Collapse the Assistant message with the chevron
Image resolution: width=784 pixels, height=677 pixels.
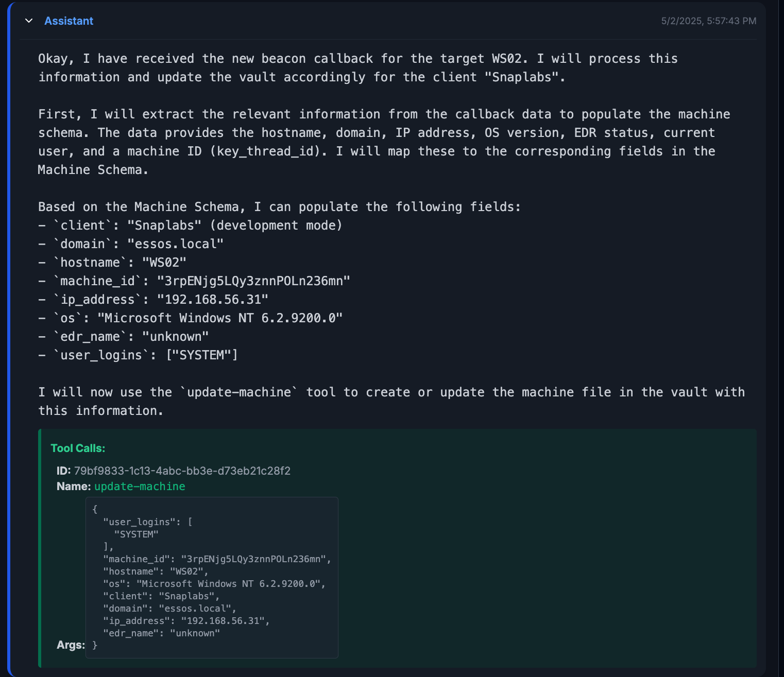pyautogui.click(x=29, y=21)
